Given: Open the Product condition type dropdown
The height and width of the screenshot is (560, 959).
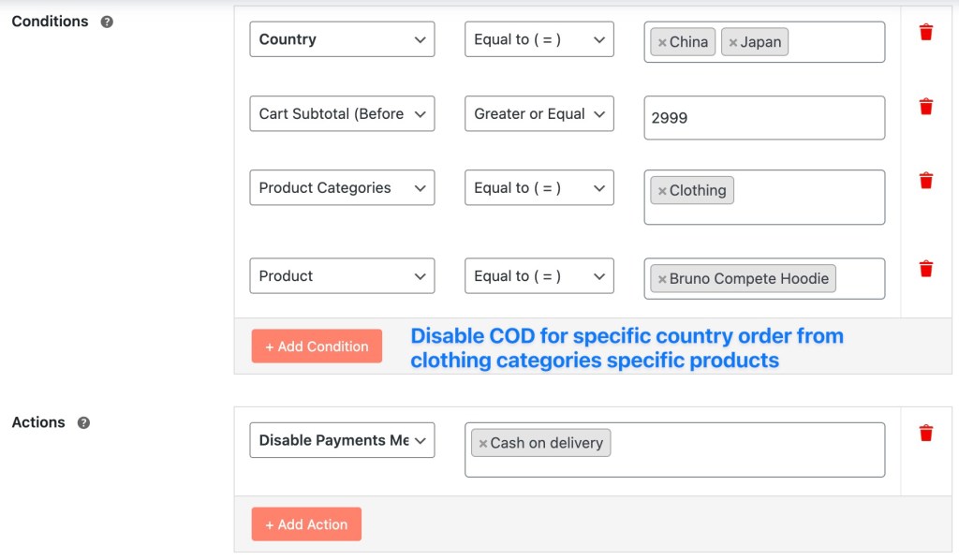Looking at the screenshot, I should coord(342,275).
